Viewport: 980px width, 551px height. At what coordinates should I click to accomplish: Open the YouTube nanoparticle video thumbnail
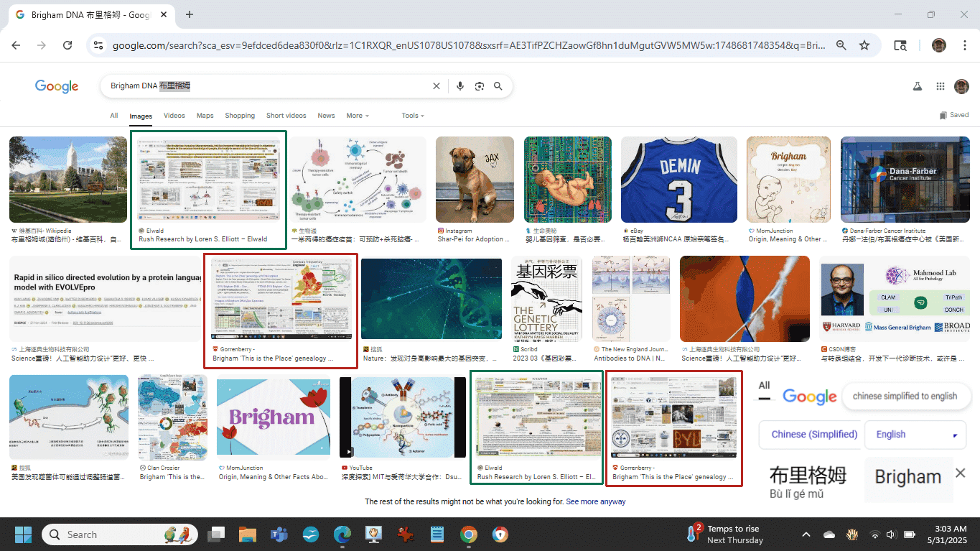[403, 417]
